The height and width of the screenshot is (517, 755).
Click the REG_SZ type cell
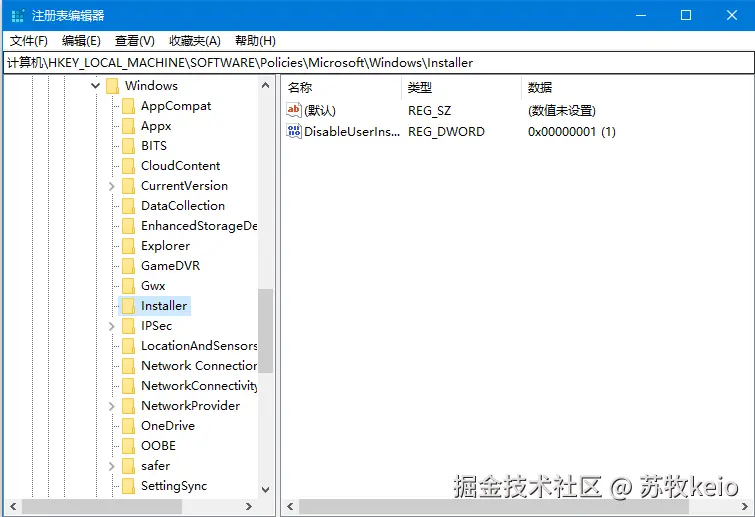(x=429, y=111)
